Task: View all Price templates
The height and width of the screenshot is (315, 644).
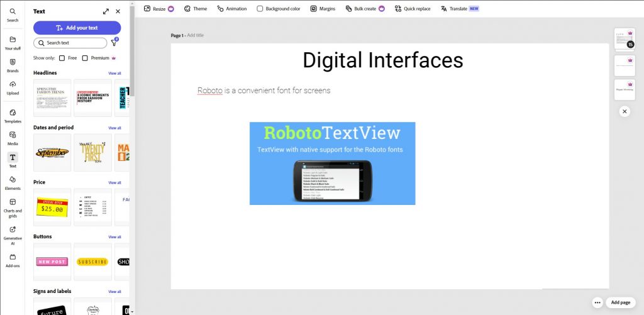Action: 114,182
